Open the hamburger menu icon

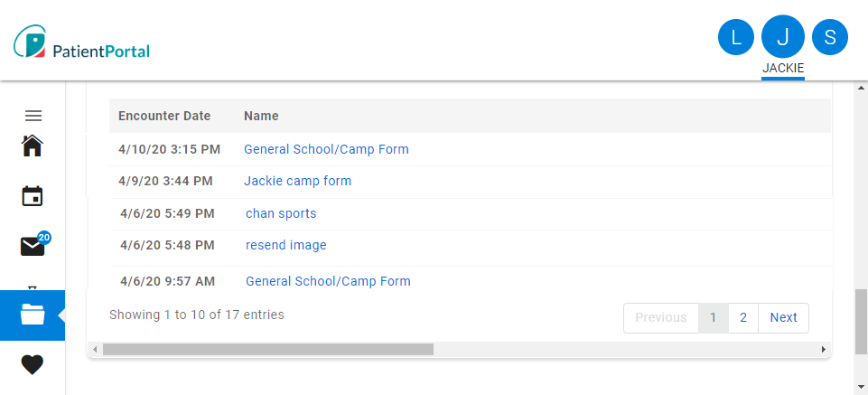click(33, 116)
